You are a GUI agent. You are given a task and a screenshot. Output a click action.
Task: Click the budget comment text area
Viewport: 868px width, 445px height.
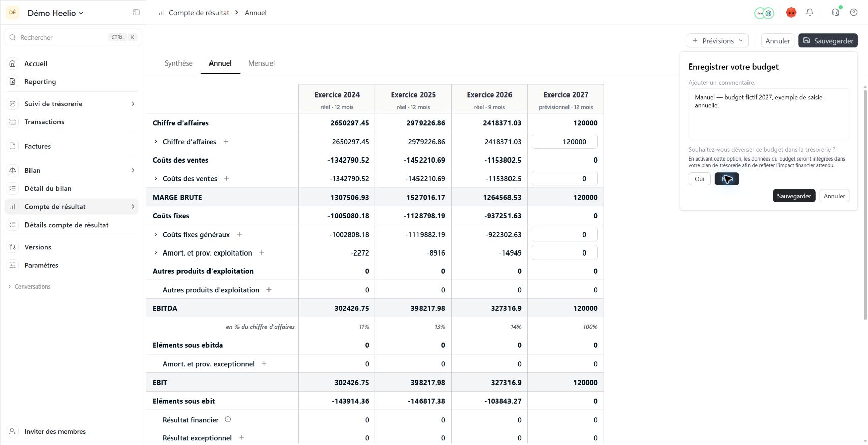(x=768, y=114)
